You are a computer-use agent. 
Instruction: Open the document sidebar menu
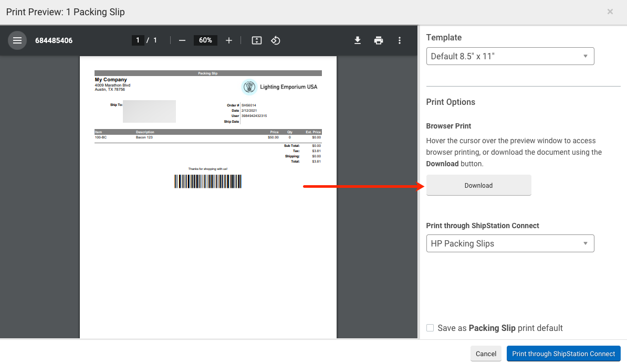17,40
